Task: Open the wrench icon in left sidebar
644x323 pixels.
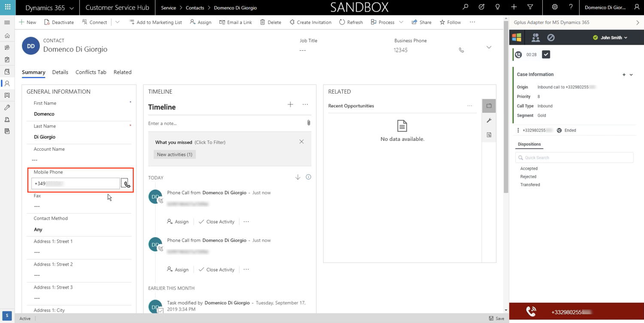Action: (7, 107)
